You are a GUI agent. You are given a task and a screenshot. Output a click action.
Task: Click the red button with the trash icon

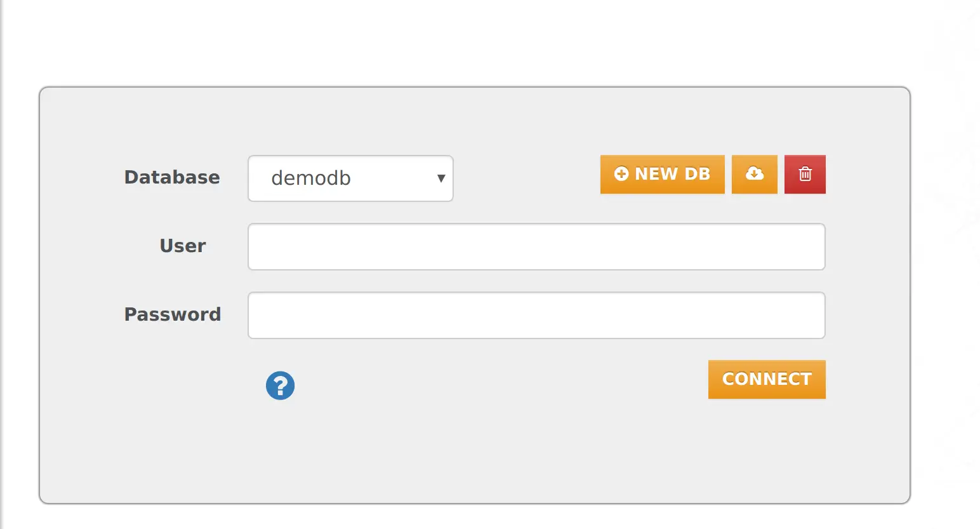pyautogui.click(x=805, y=174)
